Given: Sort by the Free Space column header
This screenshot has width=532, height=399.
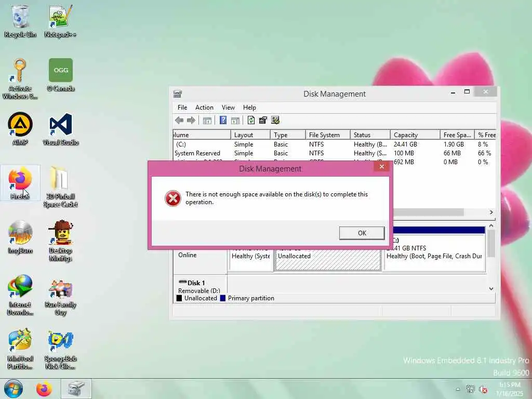Looking at the screenshot, I should click(457, 135).
